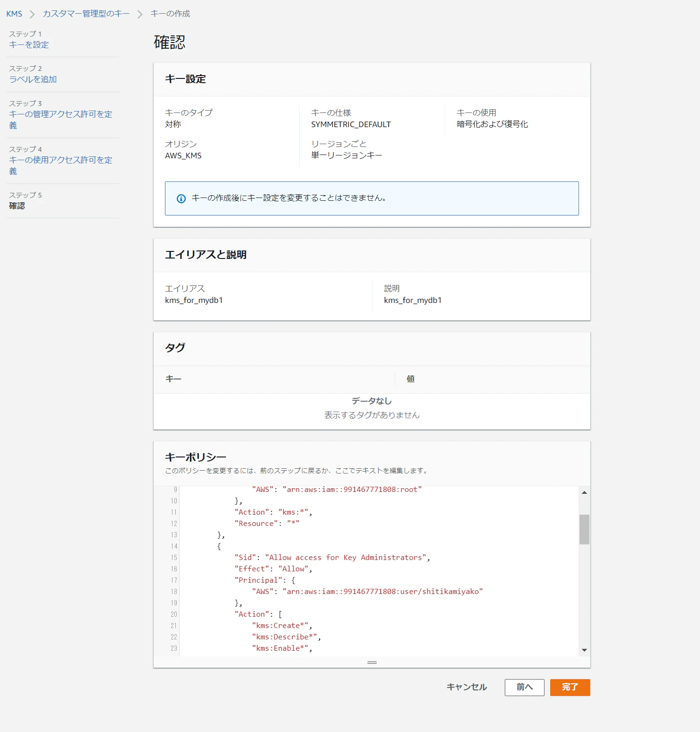The width and height of the screenshot is (700, 732).
Task: Go to step 2 ラベルを追加
Action: pyautogui.click(x=33, y=79)
